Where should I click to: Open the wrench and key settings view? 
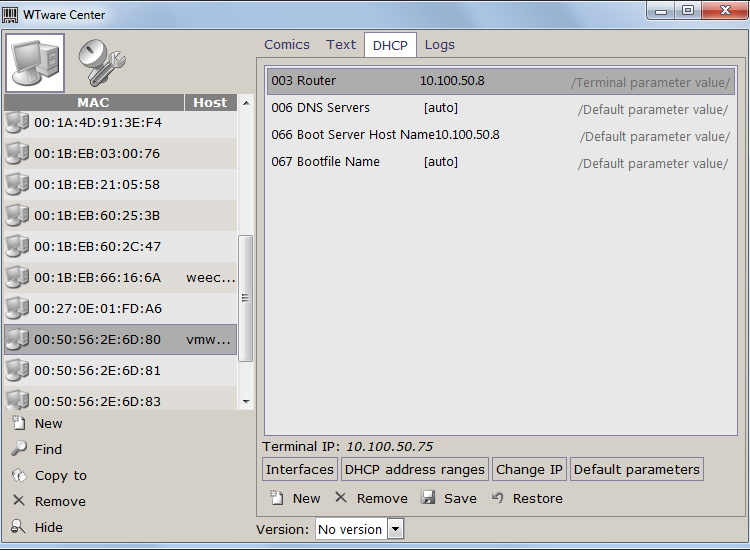point(100,63)
